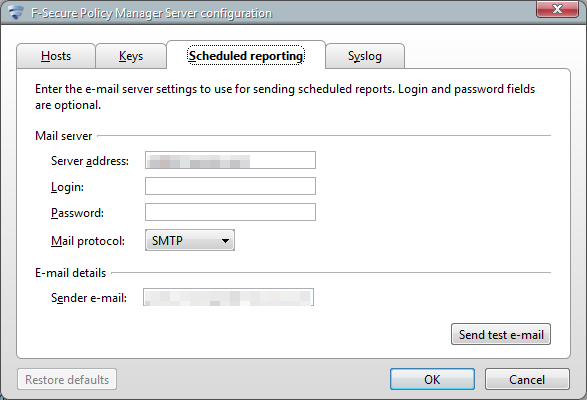Click the Server address label
The height and width of the screenshot is (400, 587).
(90, 161)
